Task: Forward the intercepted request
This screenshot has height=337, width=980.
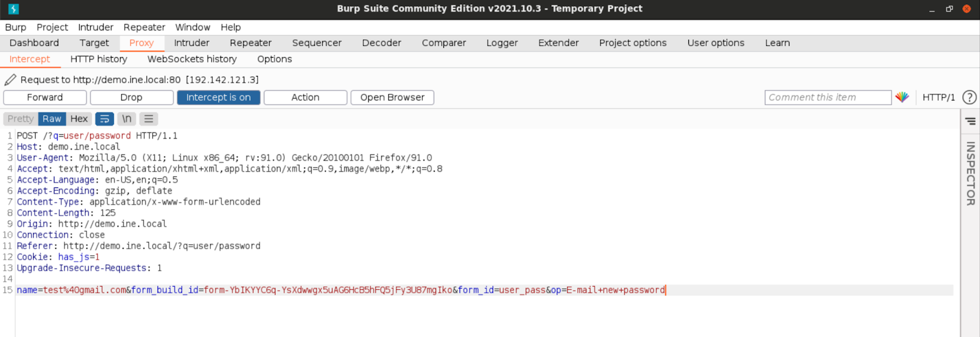Action: point(45,97)
